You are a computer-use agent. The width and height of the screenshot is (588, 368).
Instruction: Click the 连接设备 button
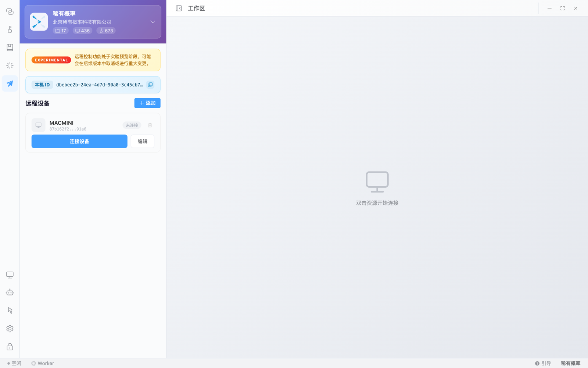[79, 141]
